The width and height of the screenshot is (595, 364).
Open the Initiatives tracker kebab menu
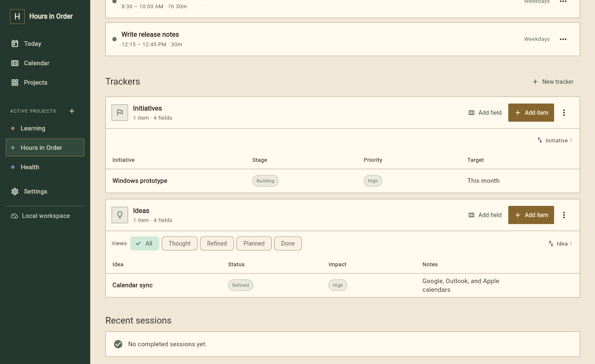pyautogui.click(x=564, y=113)
